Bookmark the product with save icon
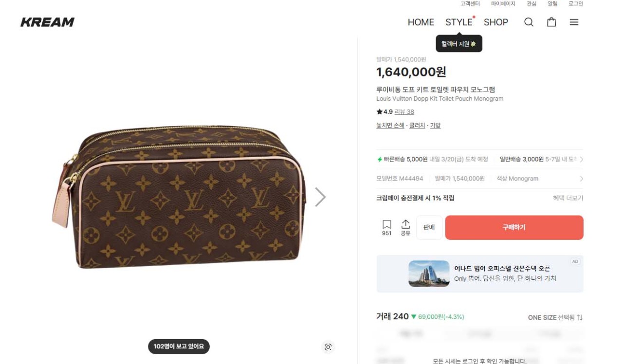 387,227
